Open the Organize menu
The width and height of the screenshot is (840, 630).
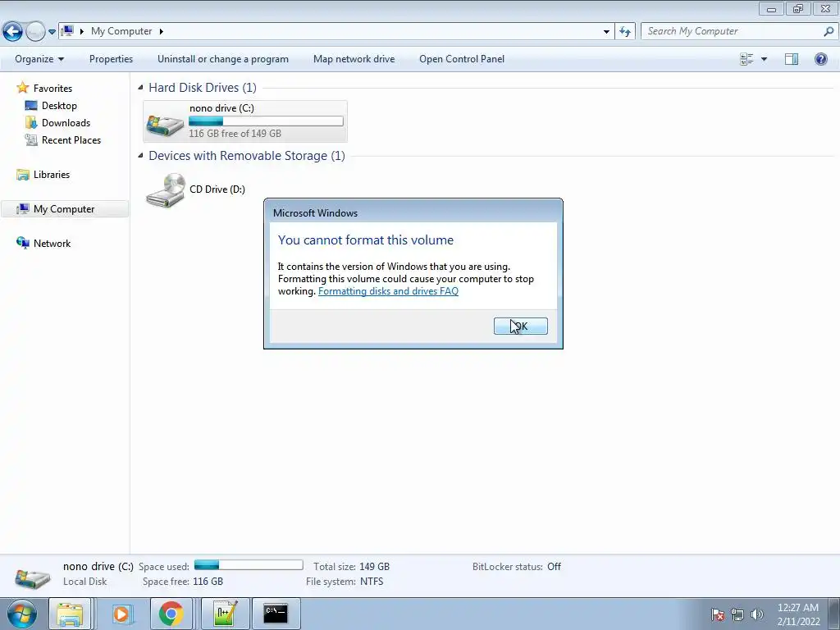tap(39, 59)
